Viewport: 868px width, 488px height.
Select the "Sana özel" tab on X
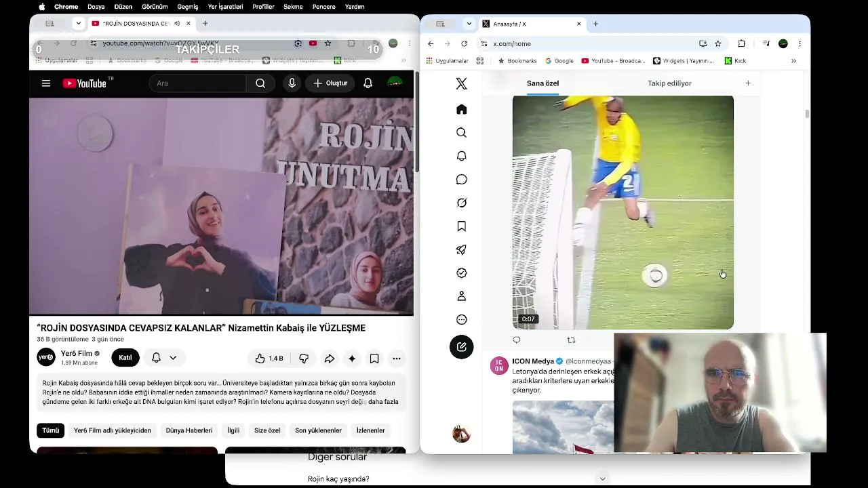click(543, 83)
